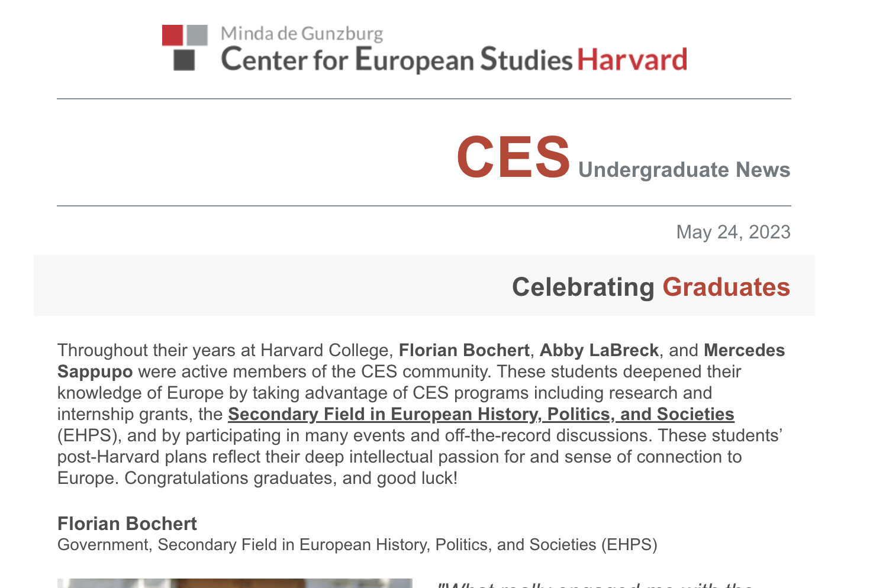The image size is (873, 588).
Task: Click the red Harvard word in logo
Action: pos(632,60)
